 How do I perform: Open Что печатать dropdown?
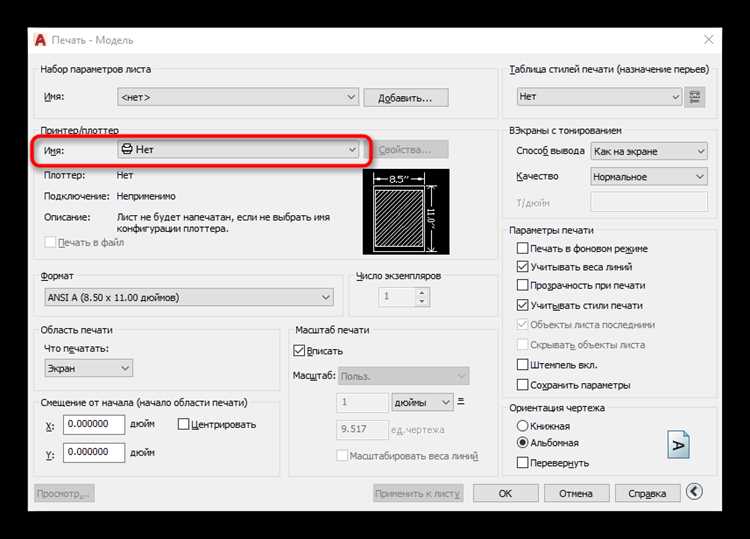88,368
